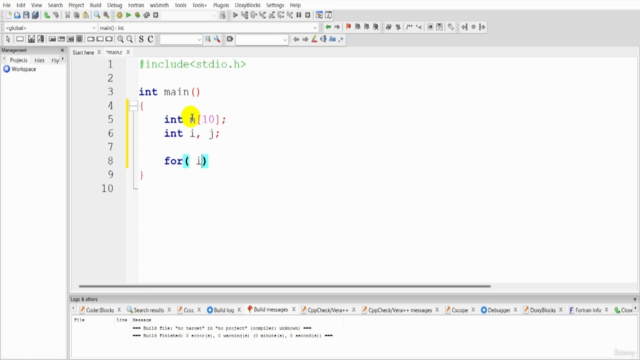The width and height of the screenshot is (640, 360).
Task: Click the Redo icon
Action: (56, 16)
